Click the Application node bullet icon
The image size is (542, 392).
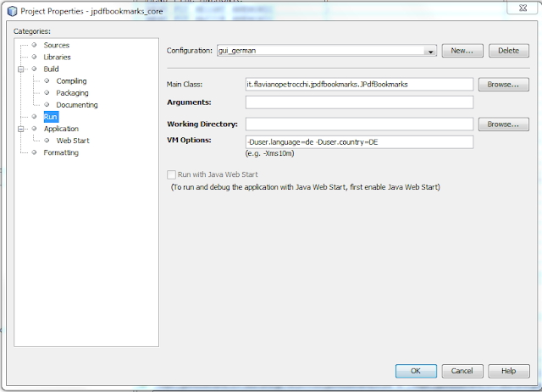34,128
